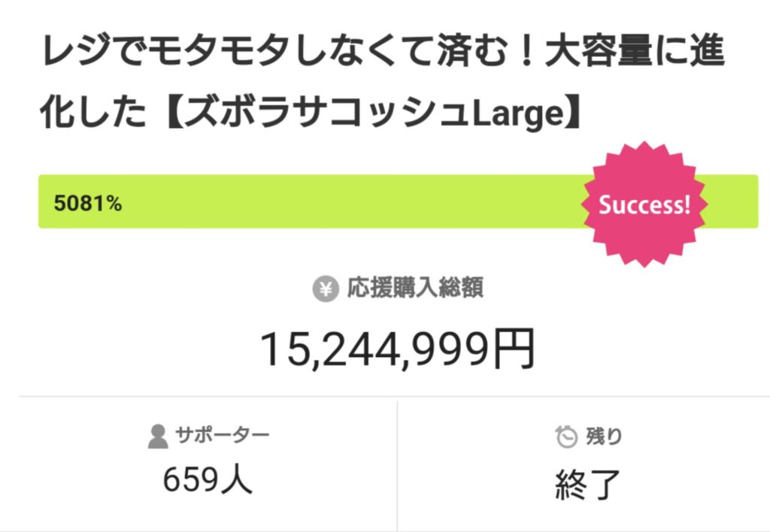
Task: Click the 円 character after the amount
Action: click(513, 349)
